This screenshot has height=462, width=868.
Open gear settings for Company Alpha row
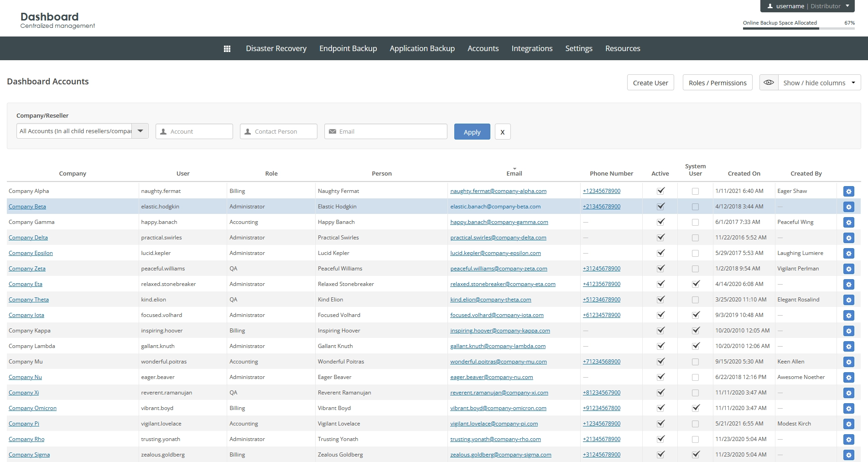848,192
